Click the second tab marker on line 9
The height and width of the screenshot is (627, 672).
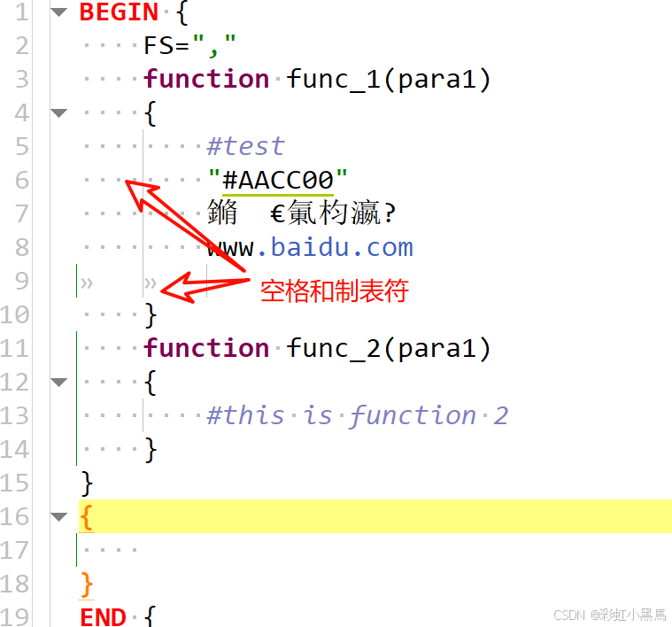pyautogui.click(x=151, y=283)
